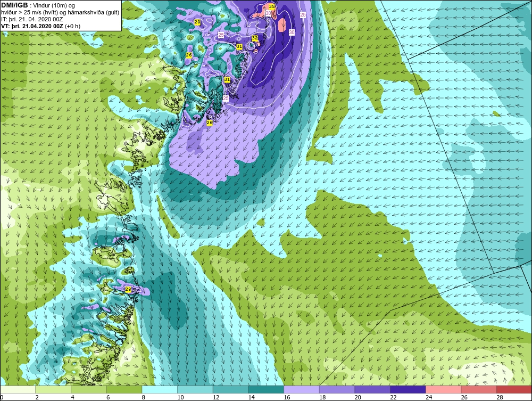Click the yellow 35 maximum gust label
532x401 pixels.
click(272, 6)
